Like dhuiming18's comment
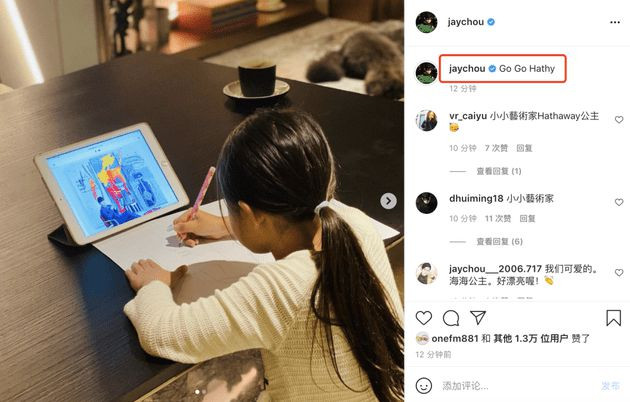Image resolution: width=630 pixels, height=402 pixels. 619,202
